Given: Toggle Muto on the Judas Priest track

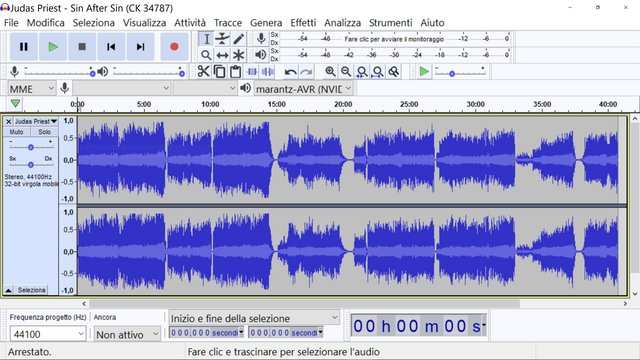Looking at the screenshot, I should click(16, 132).
